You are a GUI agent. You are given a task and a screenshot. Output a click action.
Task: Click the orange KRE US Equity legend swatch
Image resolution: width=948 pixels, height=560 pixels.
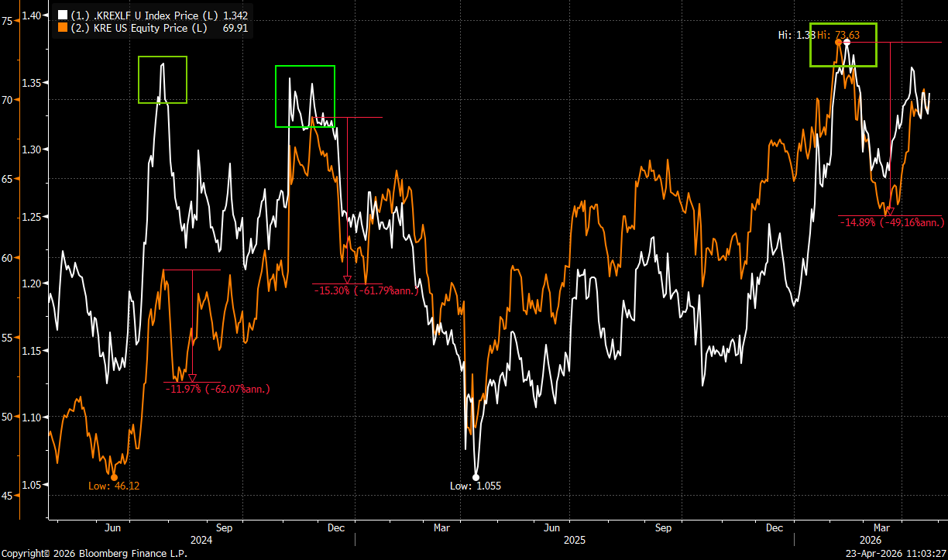[63, 27]
